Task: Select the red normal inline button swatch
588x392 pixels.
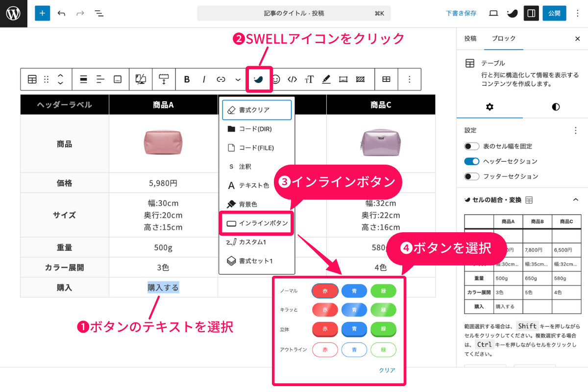Action: pos(325,291)
